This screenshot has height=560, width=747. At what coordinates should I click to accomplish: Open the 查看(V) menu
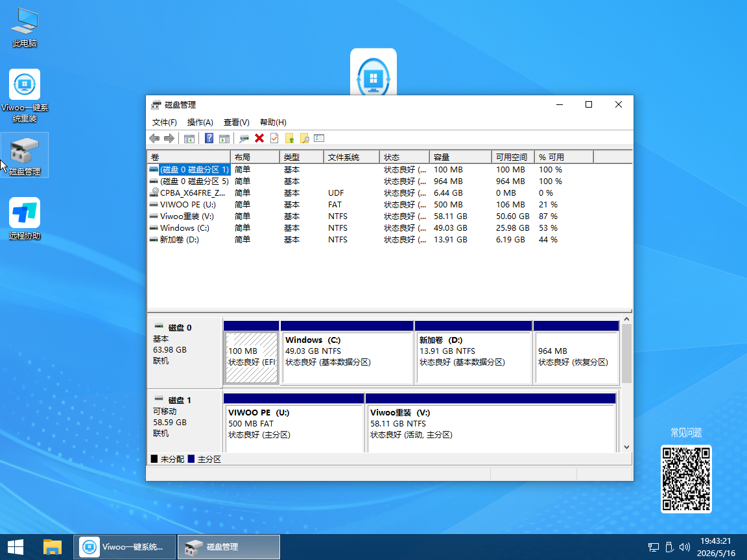[x=236, y=122]
